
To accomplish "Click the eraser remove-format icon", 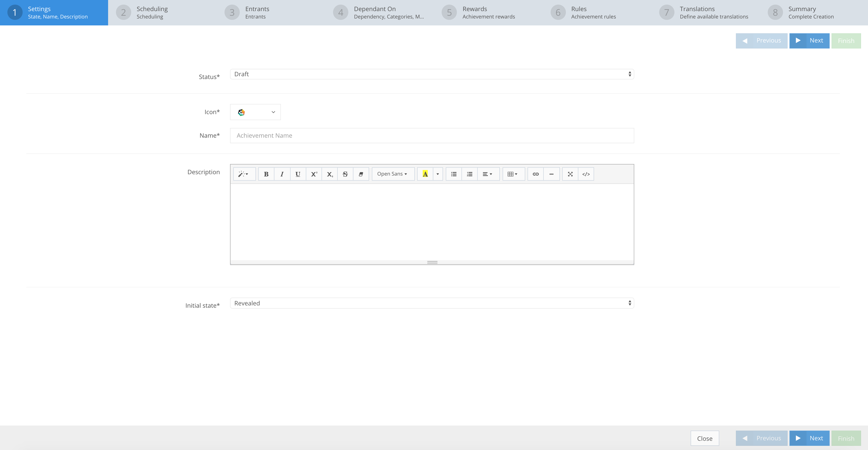I will (361, 174).
